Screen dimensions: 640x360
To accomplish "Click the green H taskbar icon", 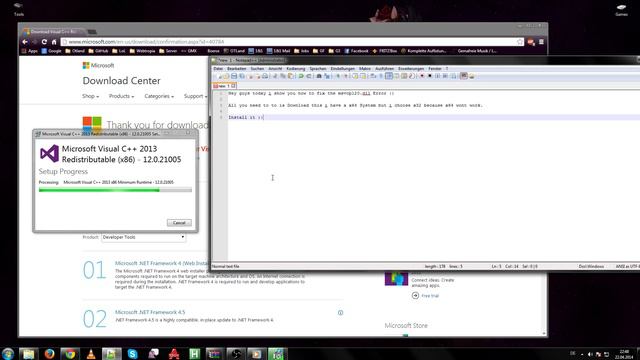I will pyautogui.click(x=195, y=353).
